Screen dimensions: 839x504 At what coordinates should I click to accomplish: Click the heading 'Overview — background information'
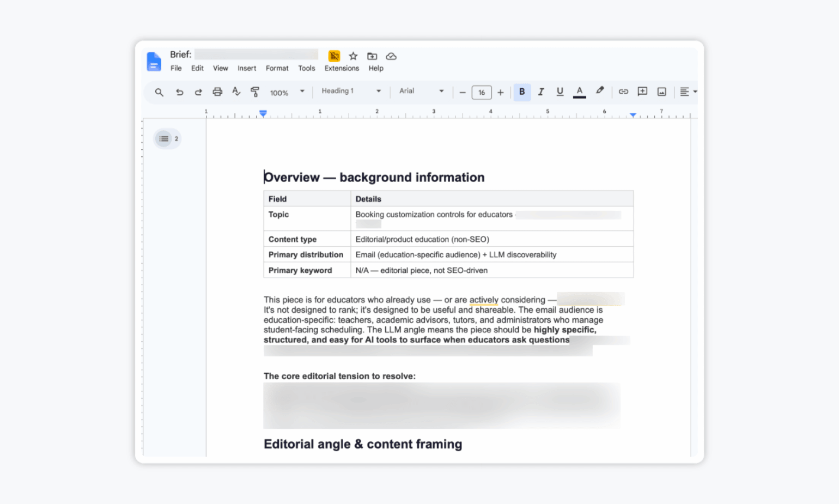pyautogui.click(x=374, y=178)
